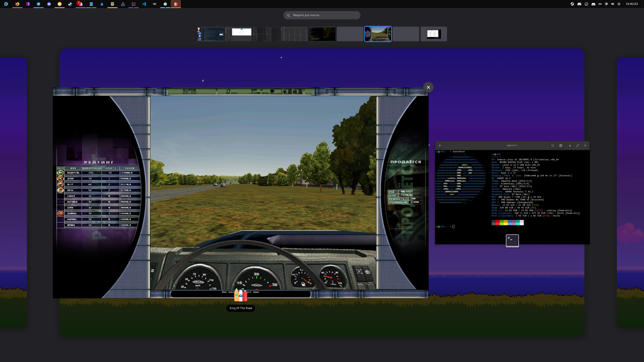Open terminal settings gear button
The image size is (644, 362).
[x=560, y=146]
